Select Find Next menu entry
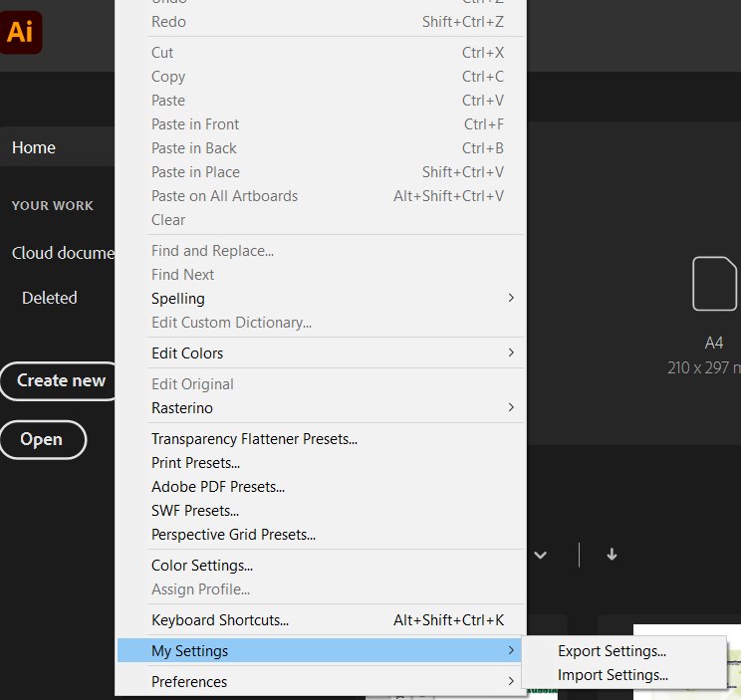Image resolution: width=741 pixels, height=700 pixels. coord(320,275)
